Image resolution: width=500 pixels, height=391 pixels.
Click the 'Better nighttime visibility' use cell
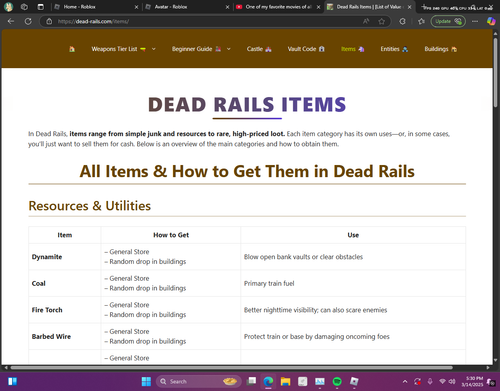coord(353,310)
